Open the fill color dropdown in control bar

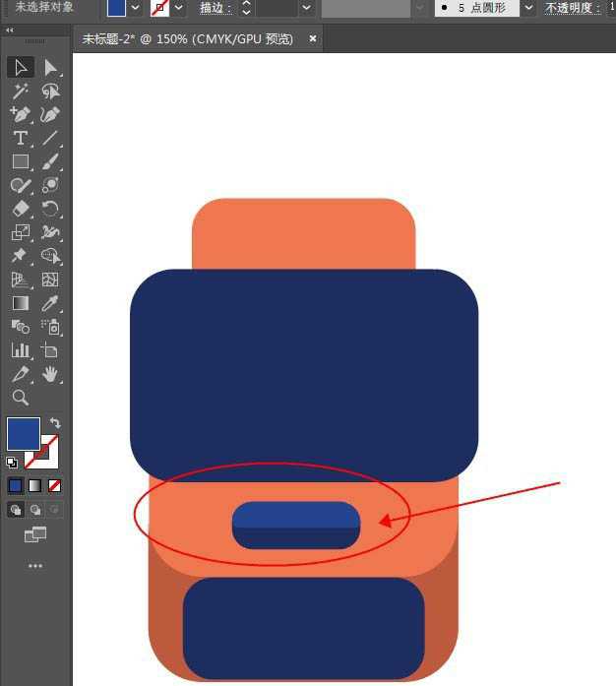pos(135,8)
